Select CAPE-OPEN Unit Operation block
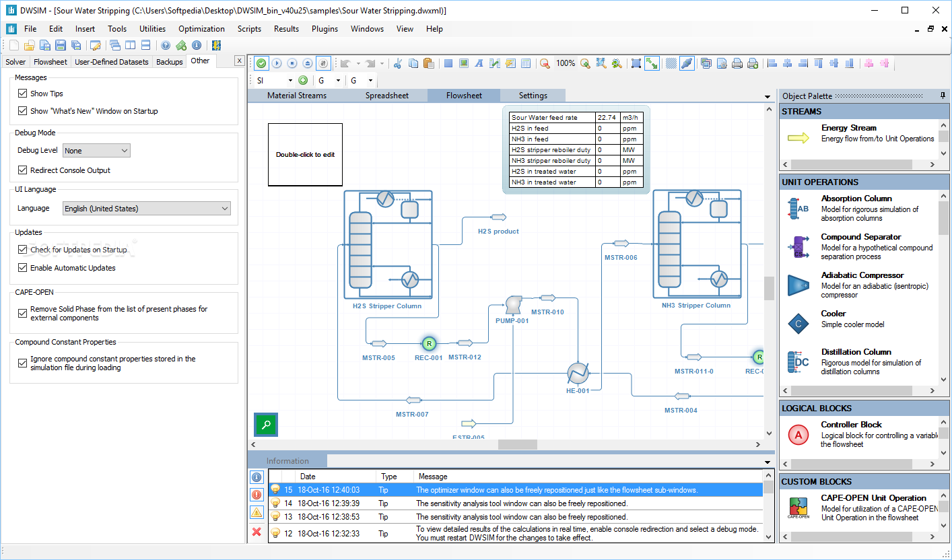This screenshot has width=952, height=560. pos(860,508)
